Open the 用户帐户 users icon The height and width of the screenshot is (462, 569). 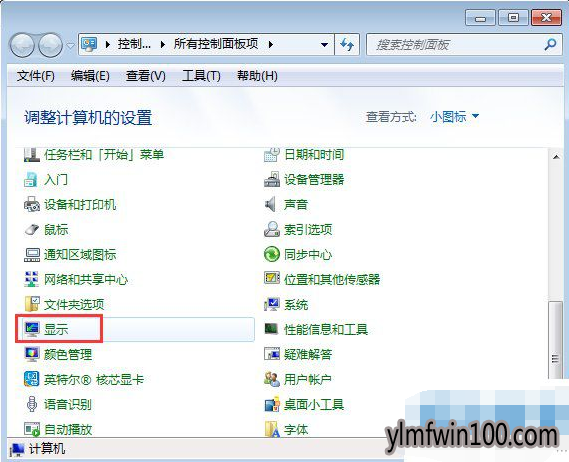point(272,379)
